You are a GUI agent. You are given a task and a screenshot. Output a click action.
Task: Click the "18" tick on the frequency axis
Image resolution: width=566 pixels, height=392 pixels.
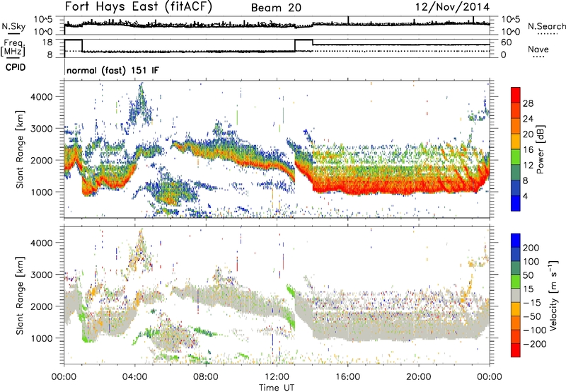47,42
